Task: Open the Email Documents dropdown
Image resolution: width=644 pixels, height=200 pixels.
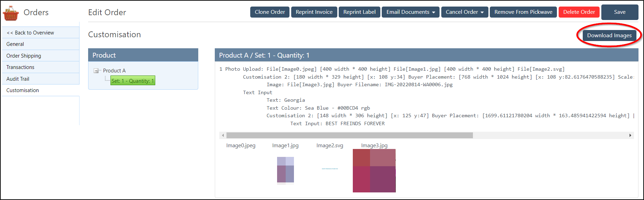Action: 410,12
